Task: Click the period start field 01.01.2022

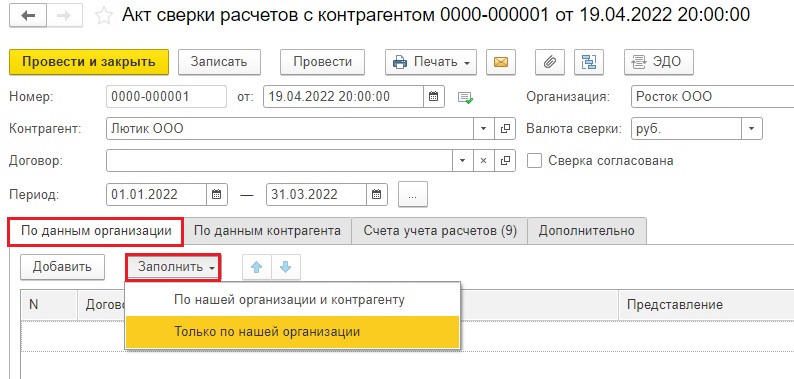Action: pos(156,195)
